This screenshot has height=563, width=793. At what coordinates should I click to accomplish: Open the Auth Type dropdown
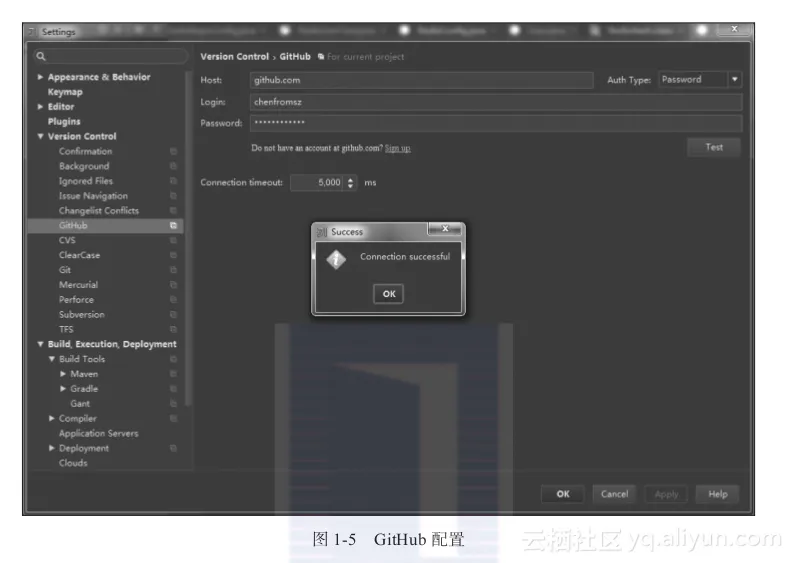pyautogui.click(x=700, y=79)
